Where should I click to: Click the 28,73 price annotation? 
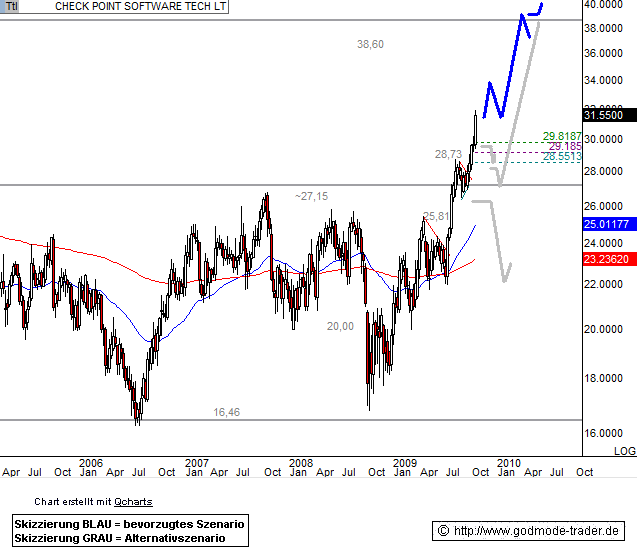click(x=448, y=154)
